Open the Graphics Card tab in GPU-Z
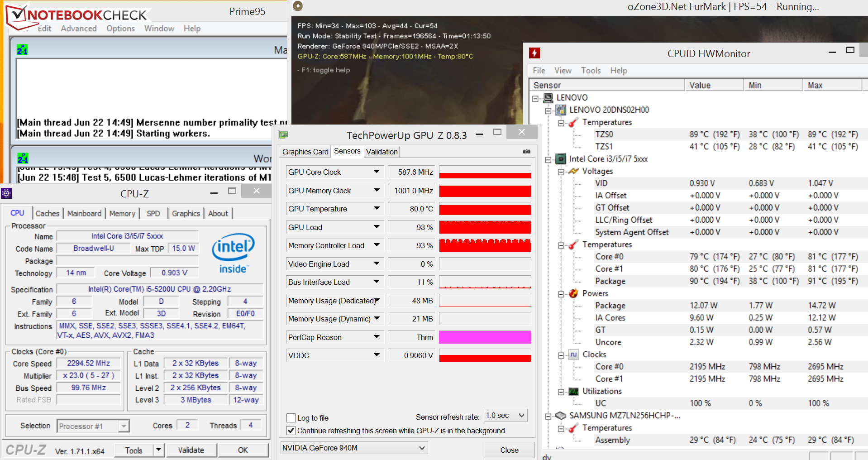Image resolution: width=868 pixels, height=460 pixels. [x=305, y=152]
